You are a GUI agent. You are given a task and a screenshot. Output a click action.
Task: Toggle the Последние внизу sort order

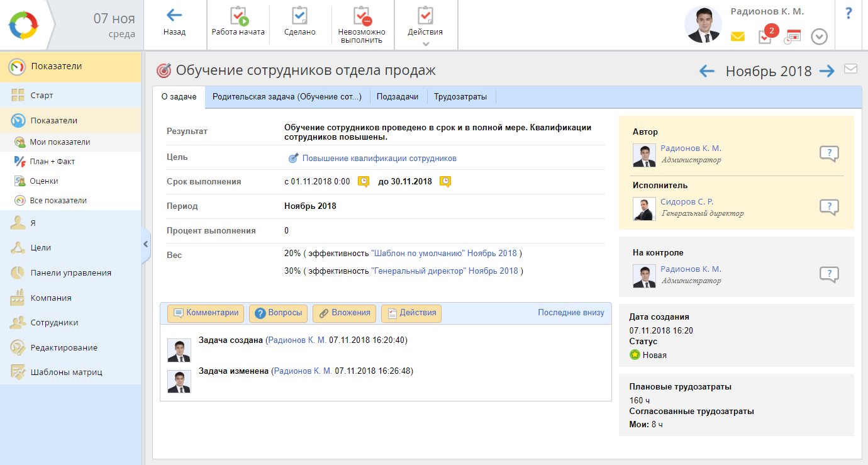(570, 313)
